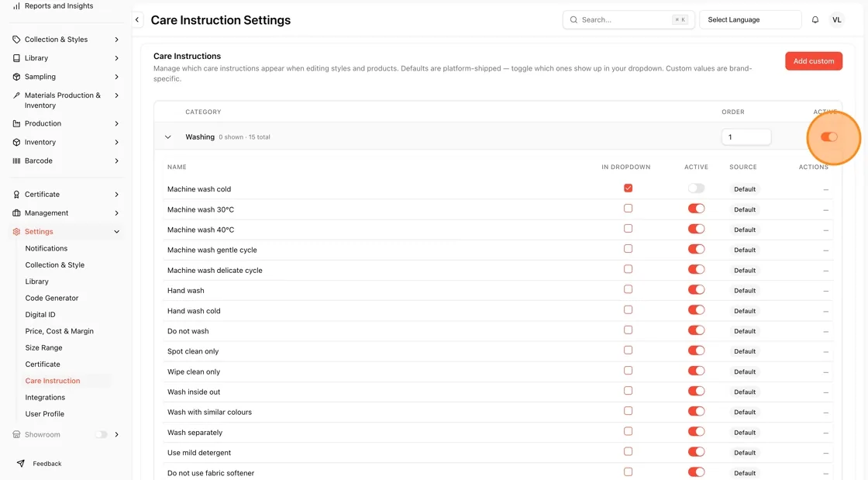This screenshot has width=868, height=480.
Task: Collapse sidebar with back chevron icon
Action: (137, 20)
